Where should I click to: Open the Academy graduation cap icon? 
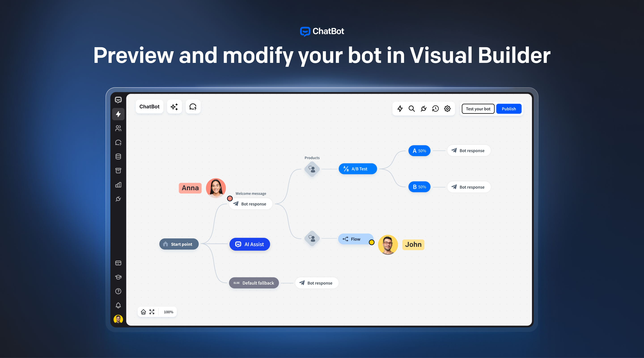tap(118, 277)
